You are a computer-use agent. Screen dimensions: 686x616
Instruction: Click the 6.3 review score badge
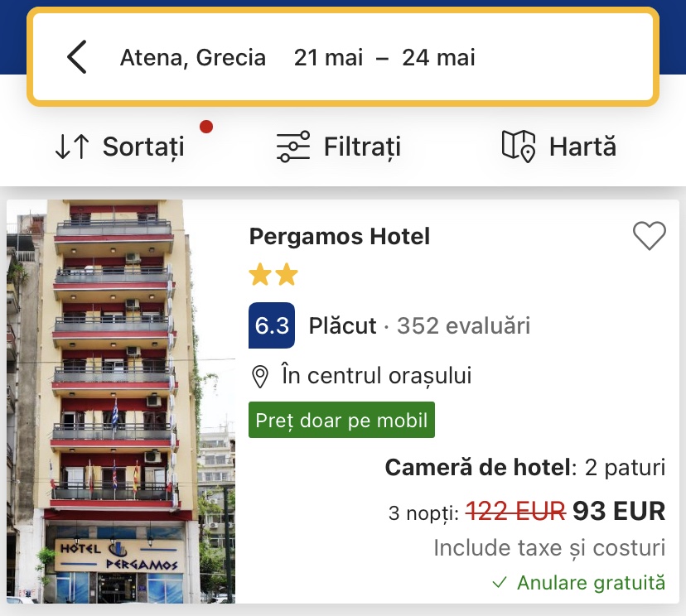point(271,325)
